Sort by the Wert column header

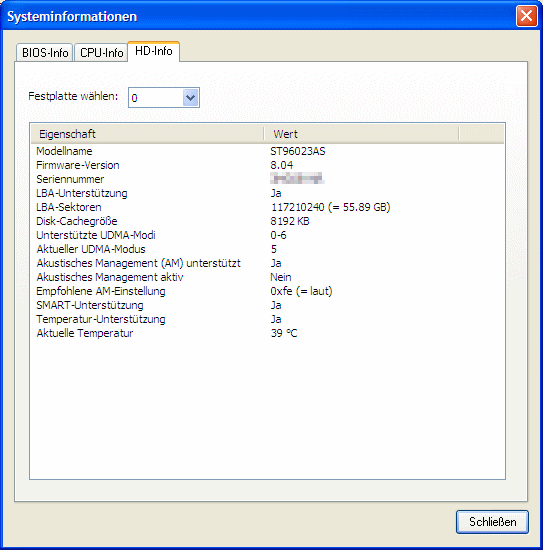(x=361, y=134)
